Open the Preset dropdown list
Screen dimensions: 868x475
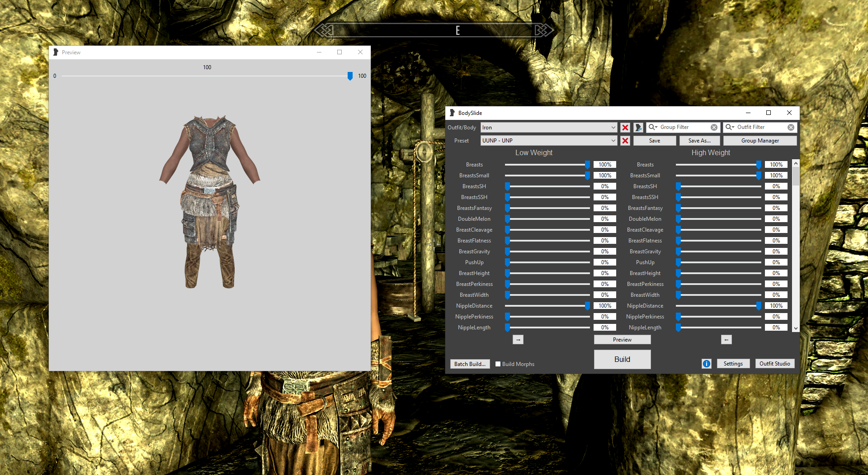(613, 141)
